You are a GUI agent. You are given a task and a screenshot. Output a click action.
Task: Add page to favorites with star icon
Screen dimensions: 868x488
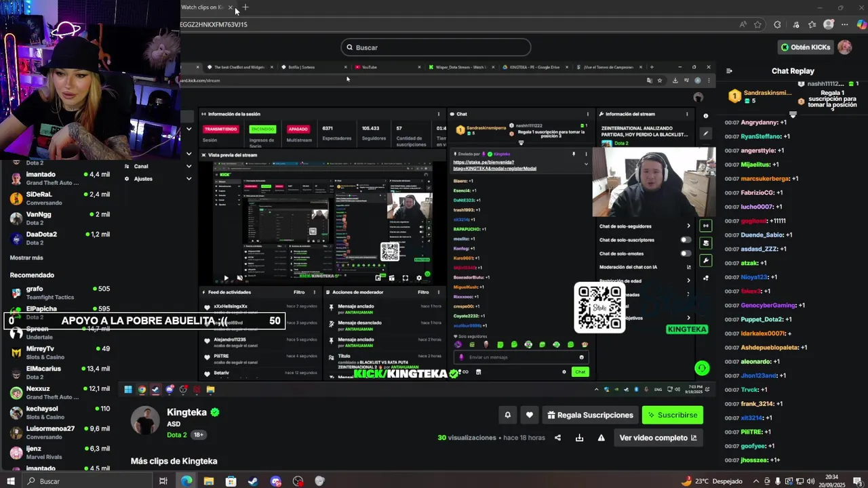(757, 24)
